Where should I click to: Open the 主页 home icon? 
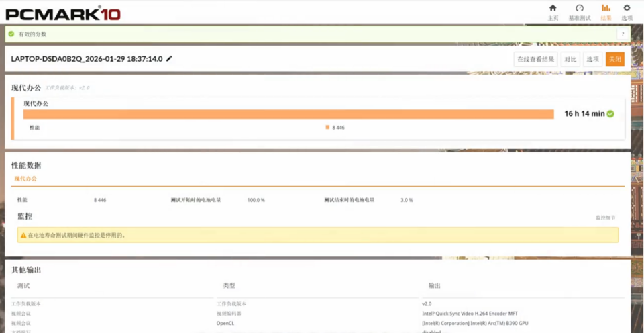tap(553, 8)
